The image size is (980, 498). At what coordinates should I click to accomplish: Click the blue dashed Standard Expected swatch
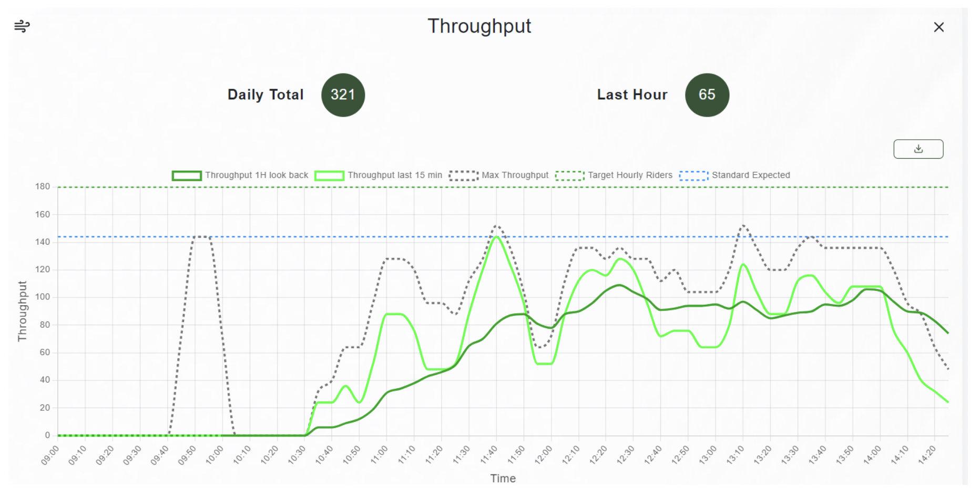coord(693,175)
